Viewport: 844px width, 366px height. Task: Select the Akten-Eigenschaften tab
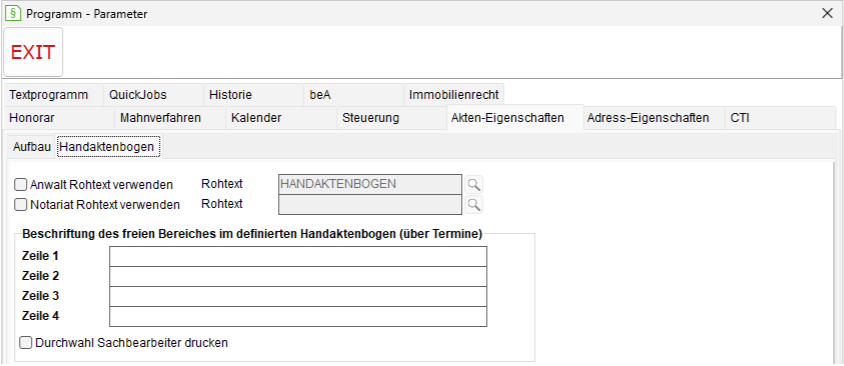pyautogui.click(x=515, y=118)
